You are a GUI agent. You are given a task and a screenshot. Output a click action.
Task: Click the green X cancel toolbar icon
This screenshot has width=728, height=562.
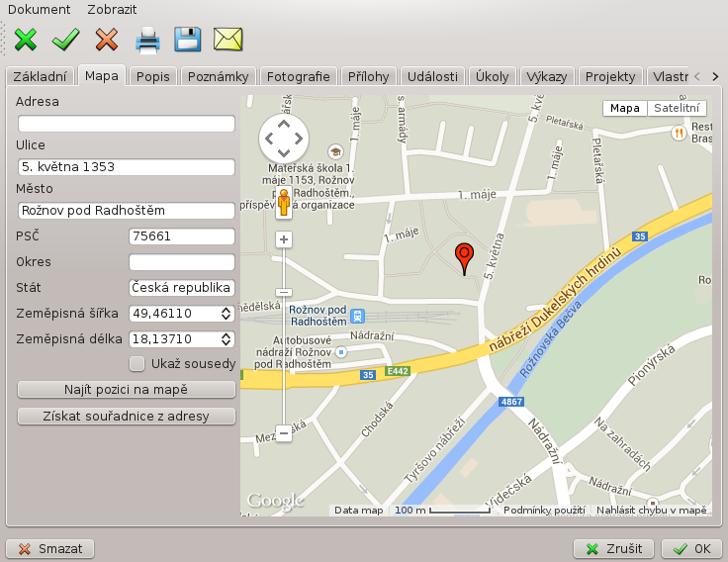pos(26,40)
